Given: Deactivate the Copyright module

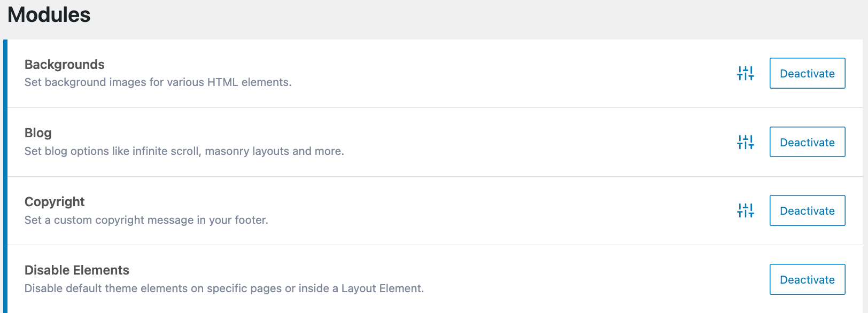Looking at the screenshot, I should 807,210.
